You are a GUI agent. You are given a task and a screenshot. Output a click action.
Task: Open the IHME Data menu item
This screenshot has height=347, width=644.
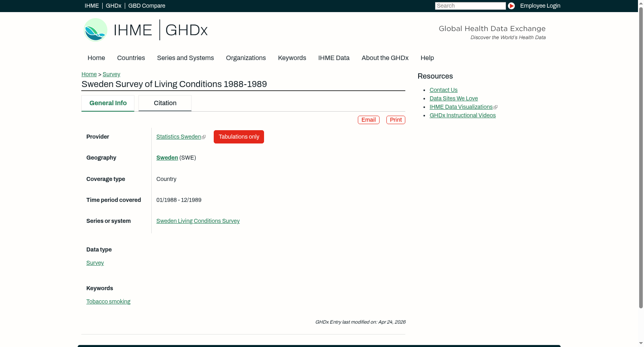point(334,58)
